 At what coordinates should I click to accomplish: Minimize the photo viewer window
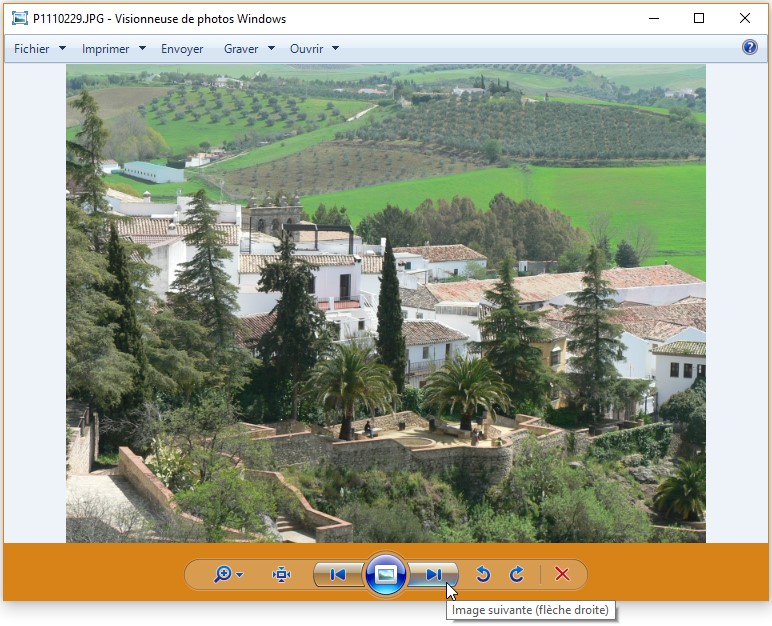(x=654, y=19)
